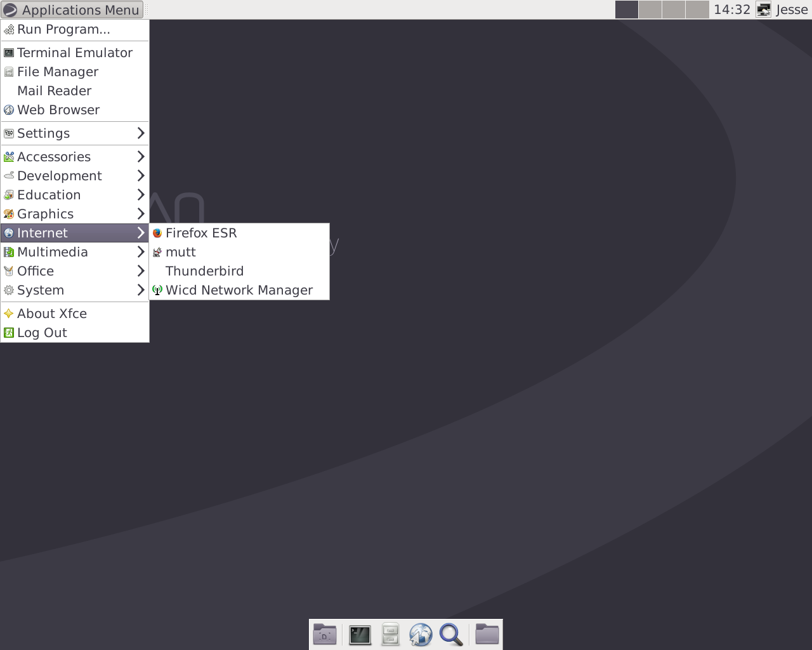
Task: Open Terminal Emulator menu entry
Action: pyautogui.click(x=75, y=53)
